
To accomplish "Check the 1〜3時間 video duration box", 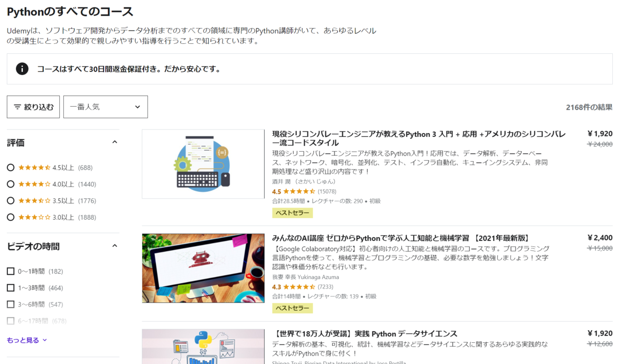I will click(x=11, y=288).
